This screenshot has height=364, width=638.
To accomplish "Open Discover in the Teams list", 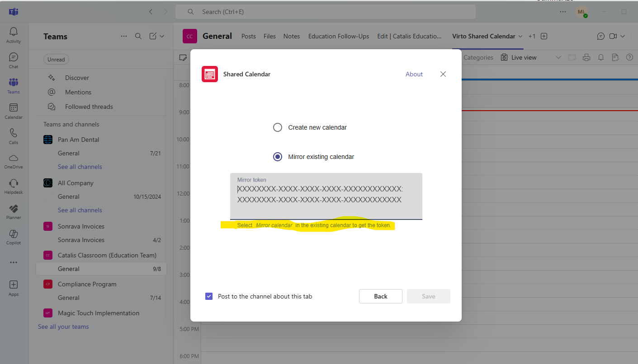I will [x=77, y=78].
